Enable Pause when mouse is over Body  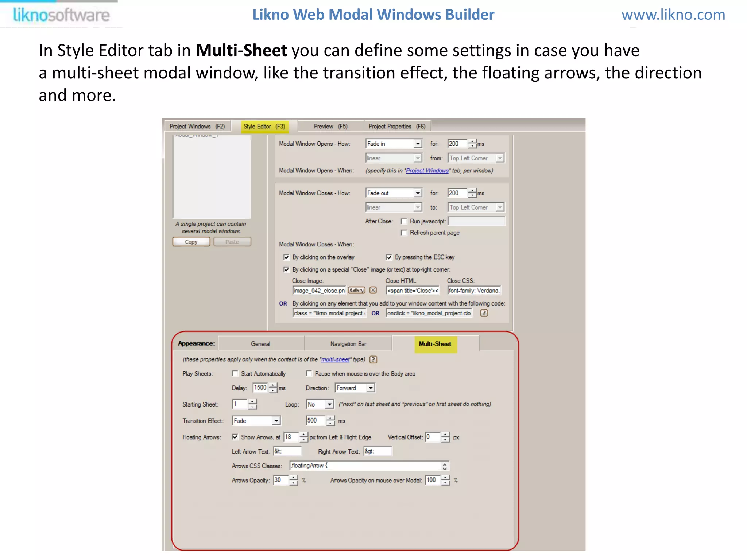309,374
